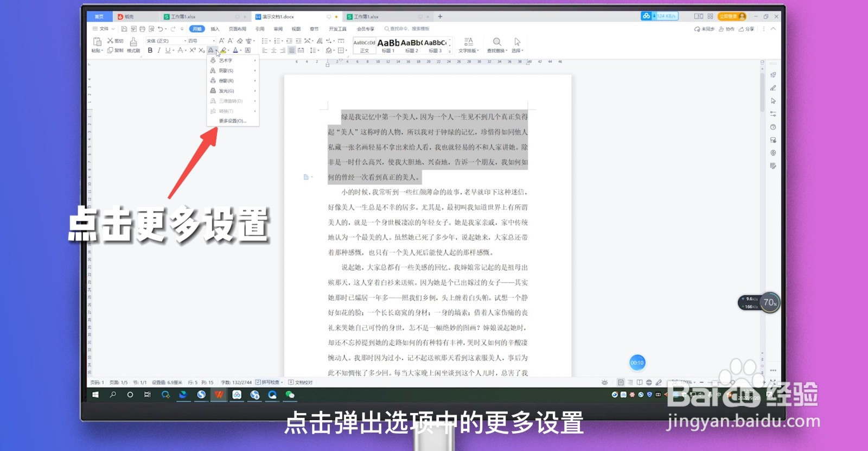The height and width of the screenshot is (451, 868).
Task: Toggle Bold formatting
Action: [150, 50]
